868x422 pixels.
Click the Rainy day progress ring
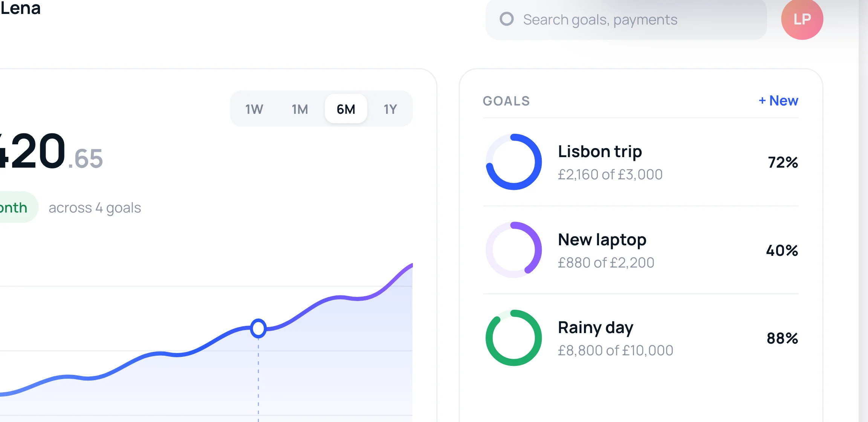(x=514, y=338)
